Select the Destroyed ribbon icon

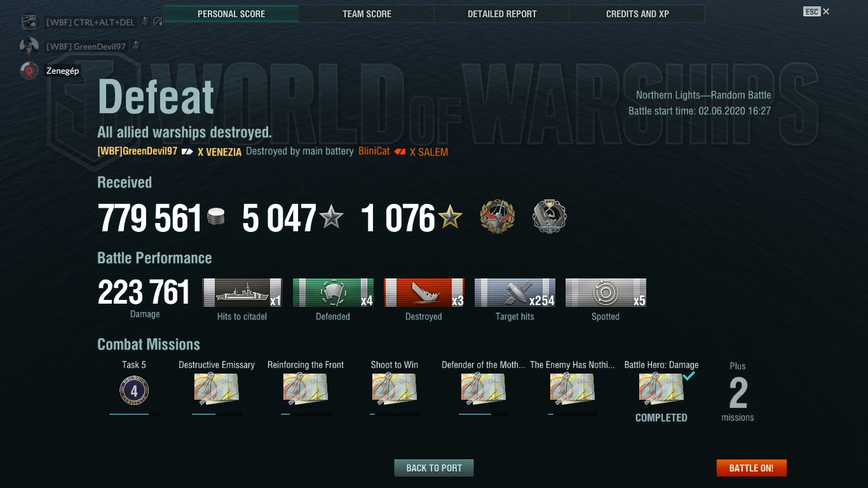(424, 293)
